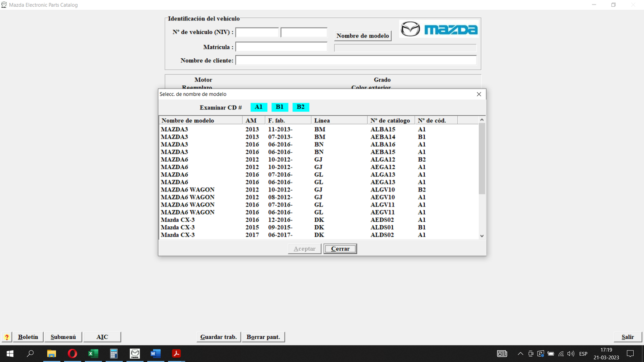
Task: Click Guardar trab. button
Action: click(218, 337)
